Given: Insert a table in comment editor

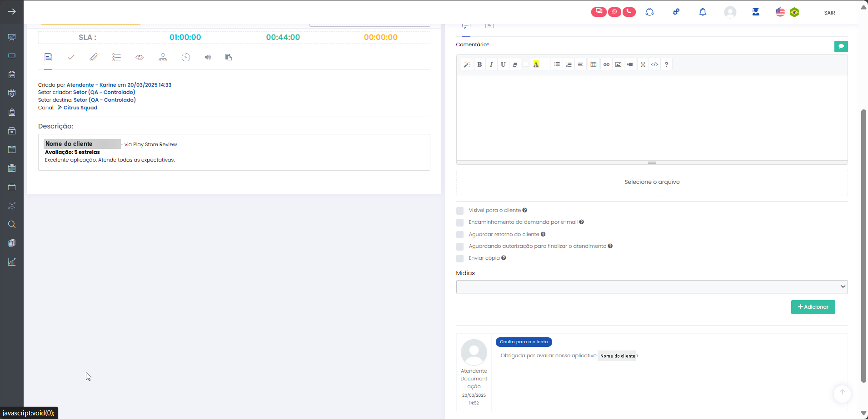Looking at the screenshot, I should click(594, 64).
